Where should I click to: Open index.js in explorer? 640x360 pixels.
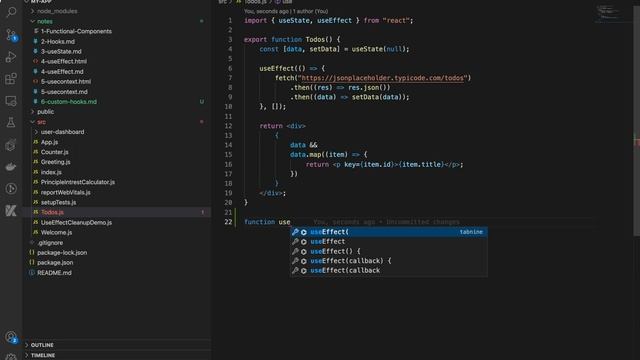(x=51, y=172)
